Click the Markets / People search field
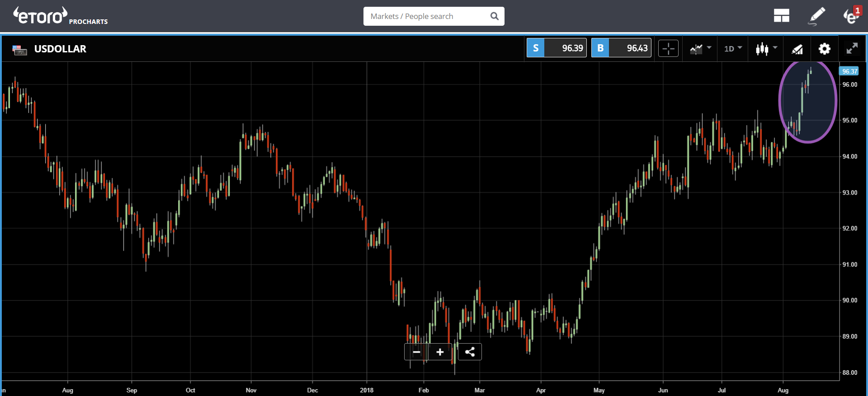The image size is (868, 396). tap(425, 16)
